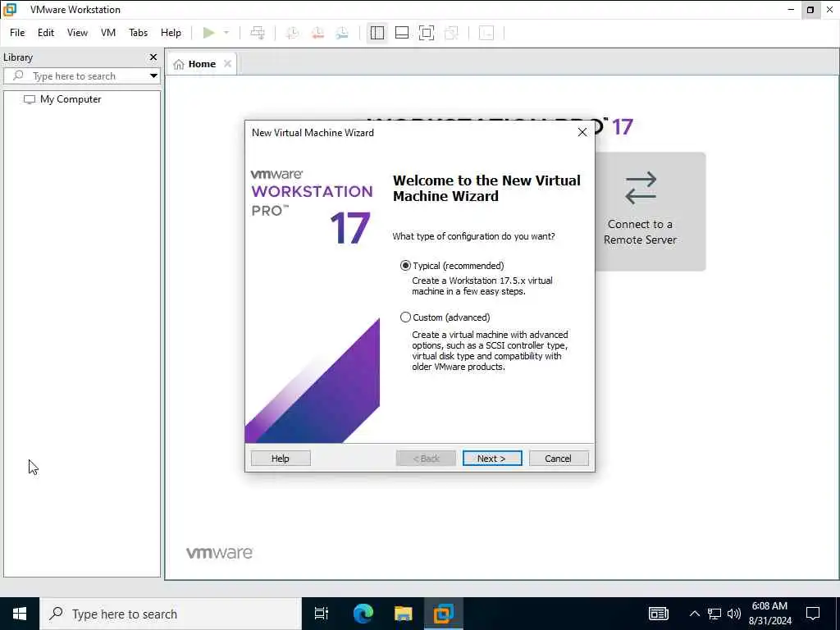This screenshot has width=840, height=630.
Task: Click the Send Ctrl+Alt+Del toolbar icon
Action: point(258,33)
